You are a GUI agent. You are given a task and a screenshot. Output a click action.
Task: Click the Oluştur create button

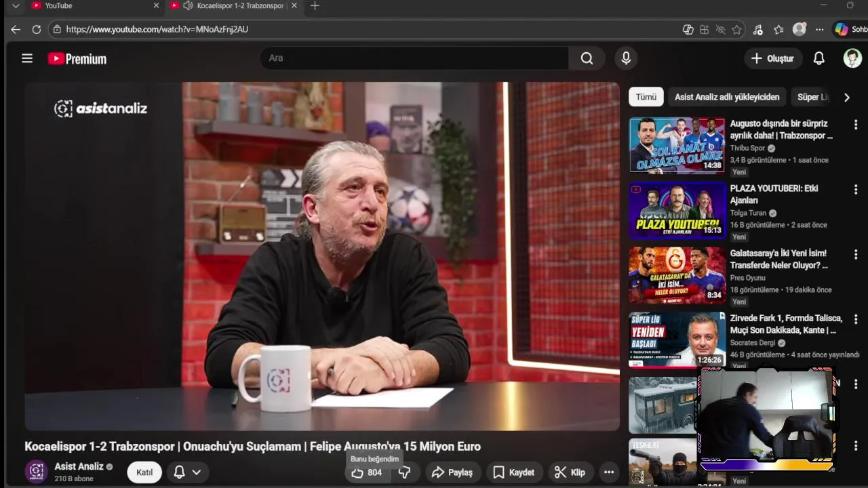coord(772,58)
